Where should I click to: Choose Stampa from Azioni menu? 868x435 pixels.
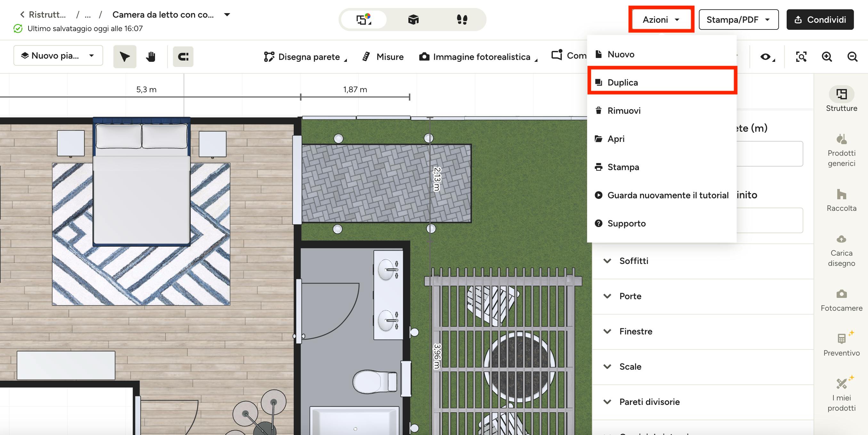pyautogui.click(x=661, y=167)
